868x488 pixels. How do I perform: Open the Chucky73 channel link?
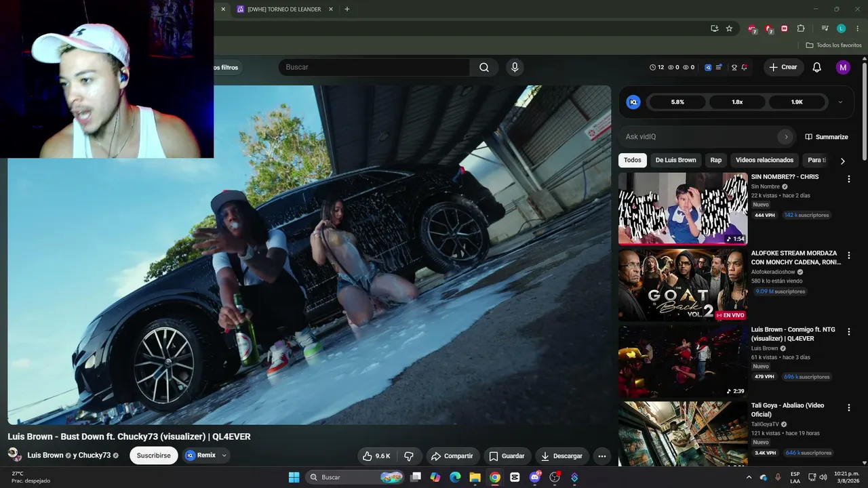click(x=94, y=455)
